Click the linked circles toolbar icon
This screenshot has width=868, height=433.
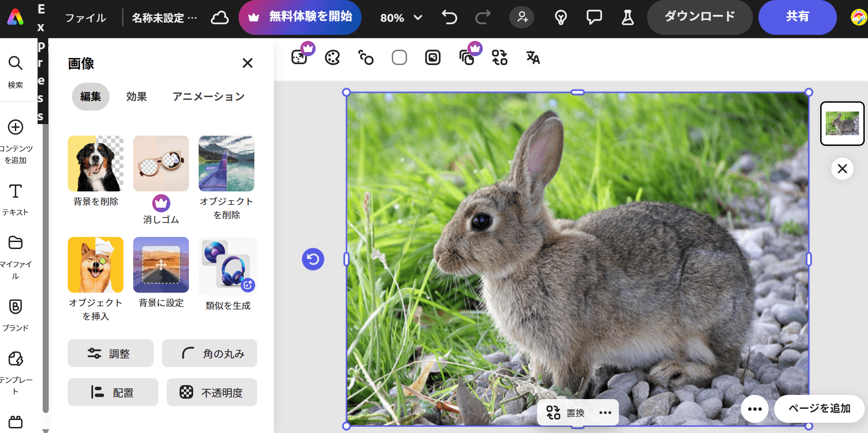pyautogui.click(x=366, y=58)
